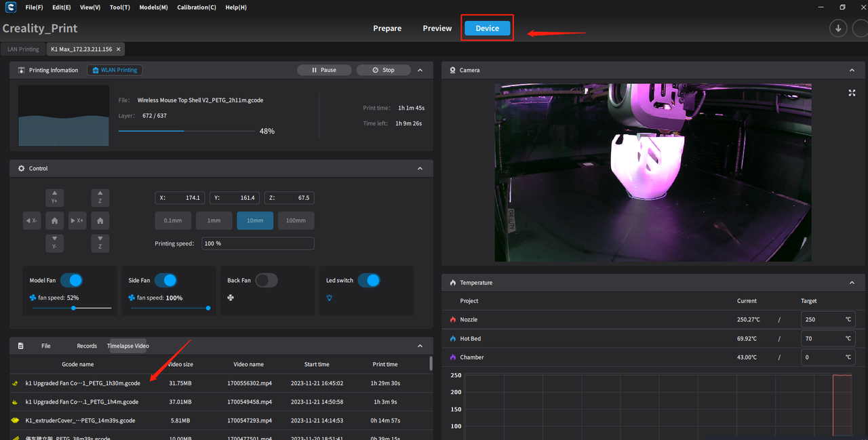Click the download arrow icon top right
The height and width of the screenshot is (440, 868).
click(838, 28)
